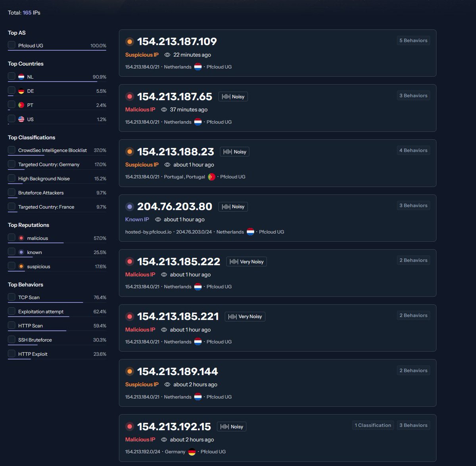Click Noisy tag on 154.213.187.65

tap(233, 97)
